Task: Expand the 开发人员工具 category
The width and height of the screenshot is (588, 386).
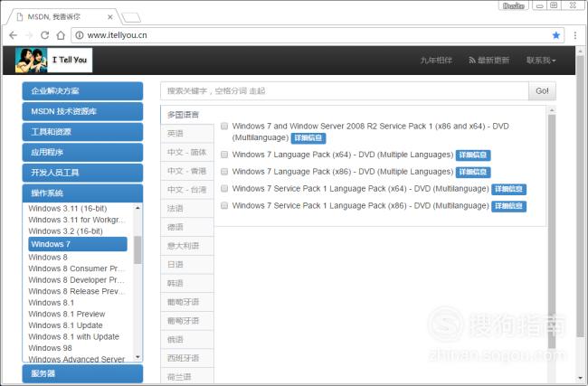Action: coord(82,173)
